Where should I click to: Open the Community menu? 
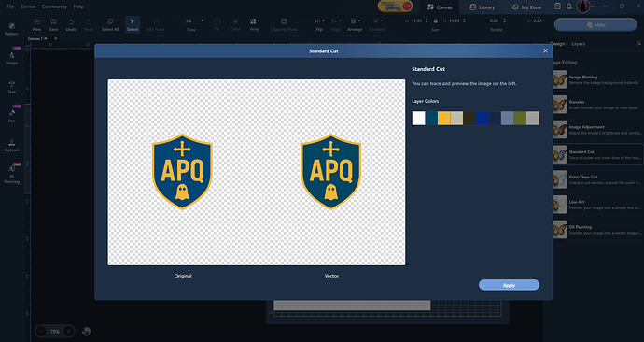pyautogui.click(x=54, y=7)
